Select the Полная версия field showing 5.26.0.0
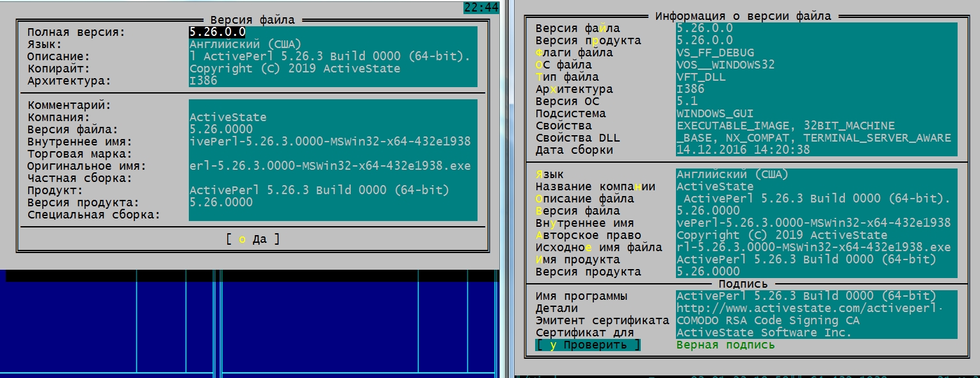Viewport: 980px width, 378px height. point(333,32)
